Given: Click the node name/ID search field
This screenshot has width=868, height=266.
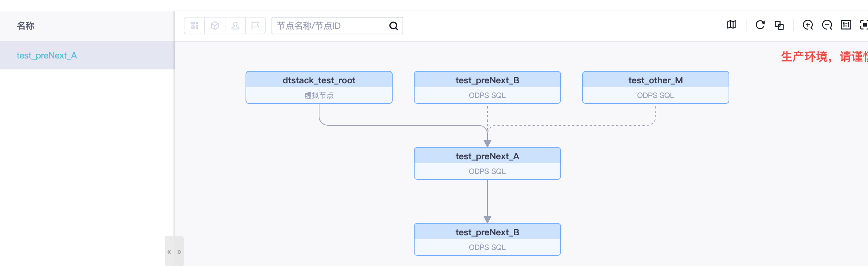Looking at the screenshot, I should 337,26.
